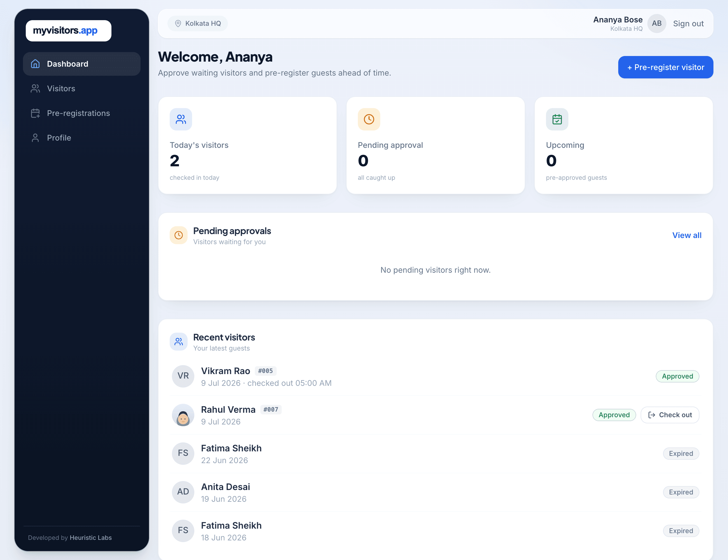
Task: Click the VR avatar for Vikram Rao
Action: point(183,376)
